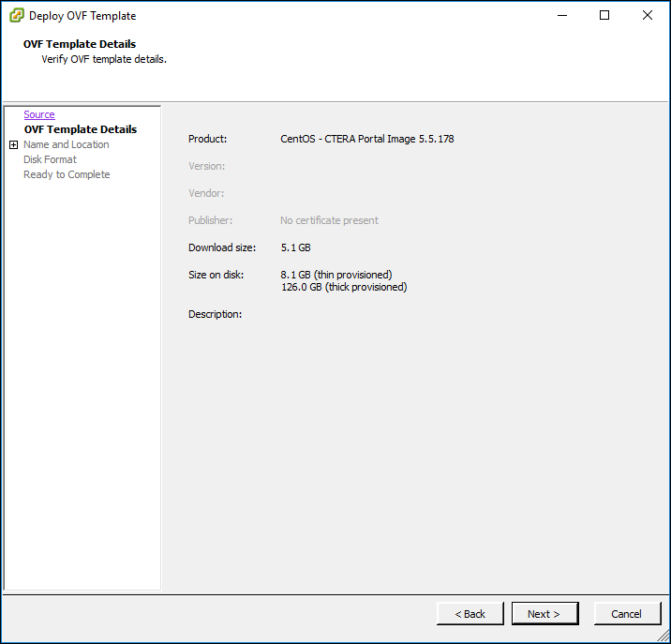Screen dimensions: 671x644
Task: Click the product name CentOS - CTERA Portal Image 5.5.178
Action: tap(367, 139)
